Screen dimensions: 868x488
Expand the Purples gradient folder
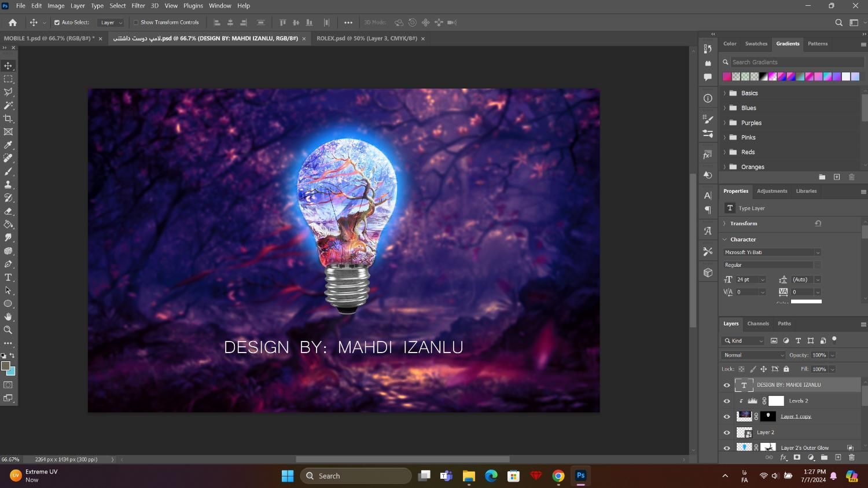(x=724, y=123)
